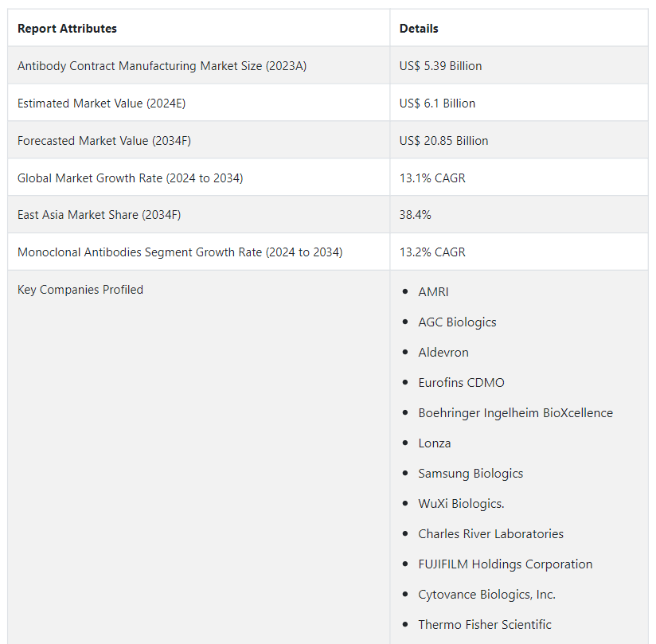Screen dimensions: 656x644
Task: Click the US$ 20.85 Billion value
Action: 443,141
